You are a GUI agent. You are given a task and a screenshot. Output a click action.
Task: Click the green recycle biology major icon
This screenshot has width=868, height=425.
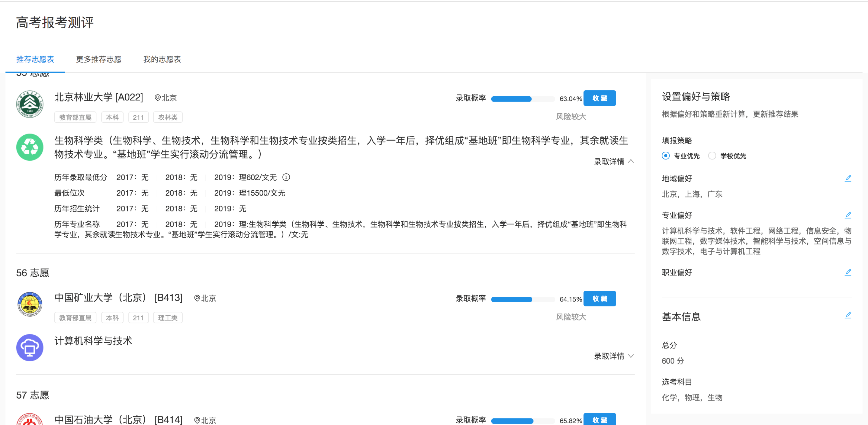point(30,147)
